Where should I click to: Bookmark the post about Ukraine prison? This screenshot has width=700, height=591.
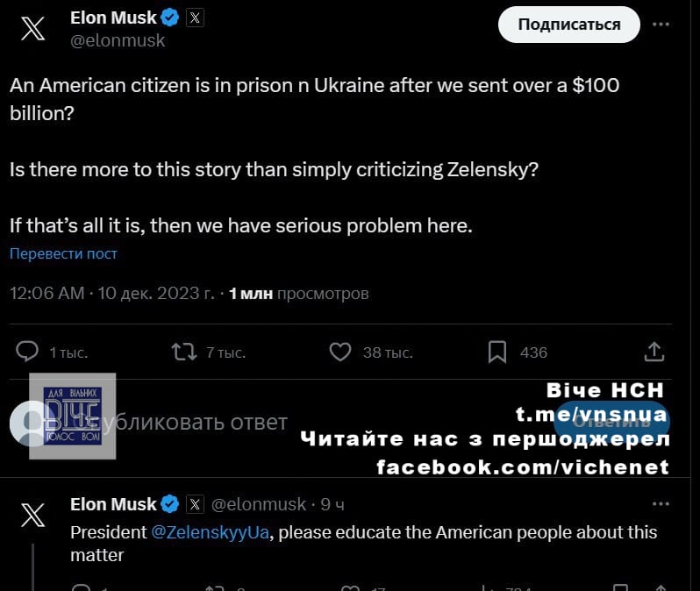click(496, 352)
